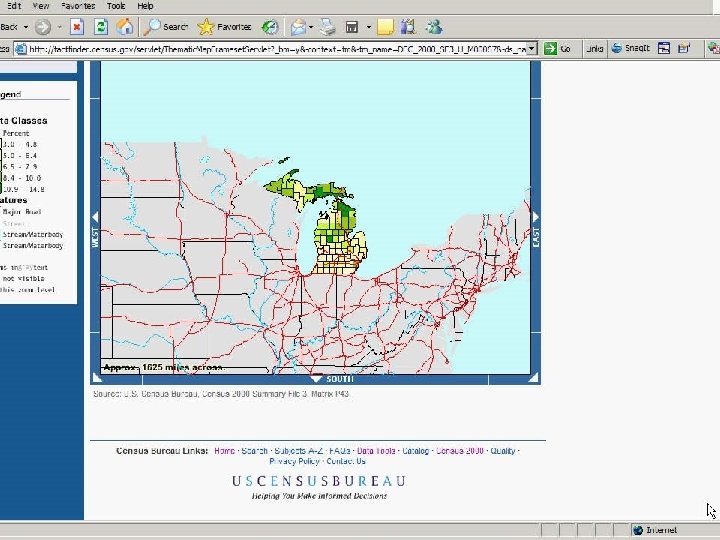Click the Refresh page icon

tap(101, 27)
